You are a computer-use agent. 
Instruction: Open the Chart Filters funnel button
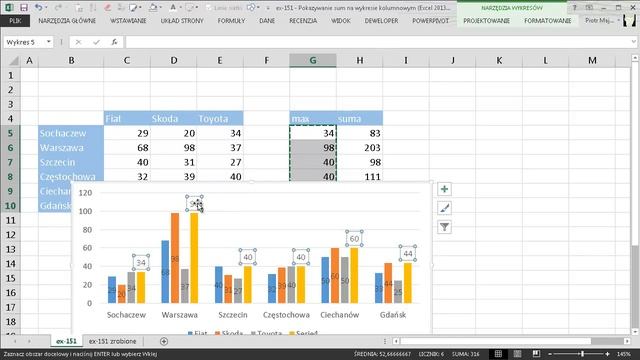click(x=444, y=227)
